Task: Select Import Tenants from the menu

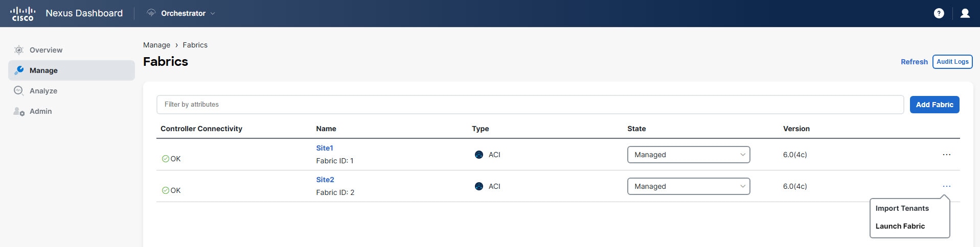Action: [x=902, y=208]
